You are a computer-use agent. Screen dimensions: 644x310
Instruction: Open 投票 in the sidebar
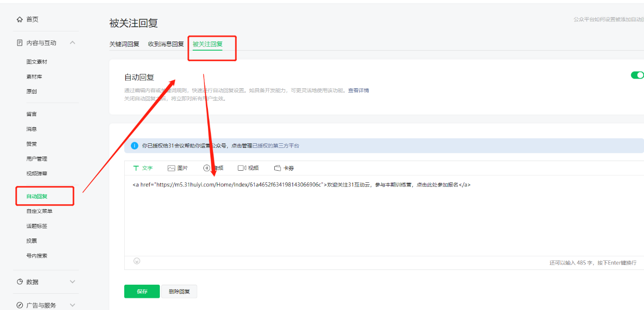coord(31,241)
